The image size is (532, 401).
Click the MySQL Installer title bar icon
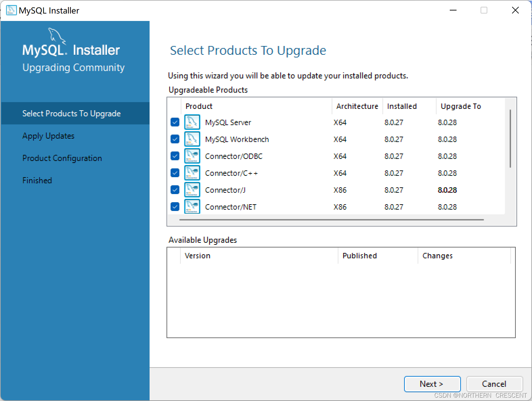point(11,10)
